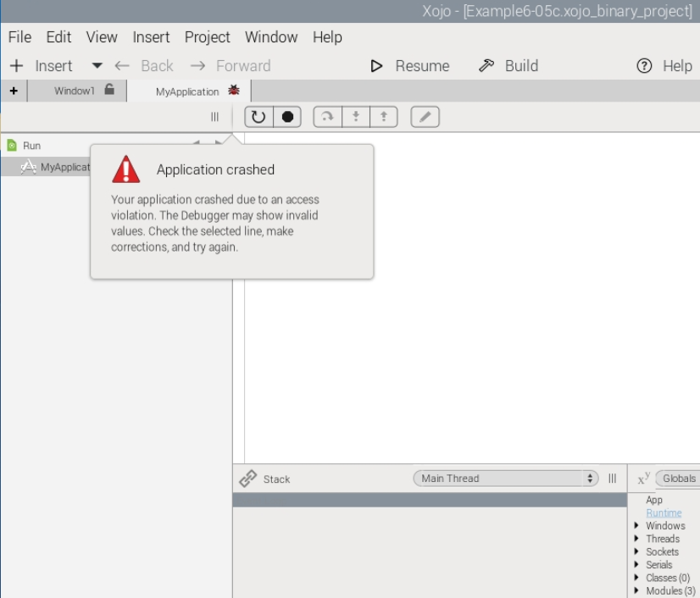Open the Edit menu
The height and width of the screenshot is (598, 700).
click(58, 37)
